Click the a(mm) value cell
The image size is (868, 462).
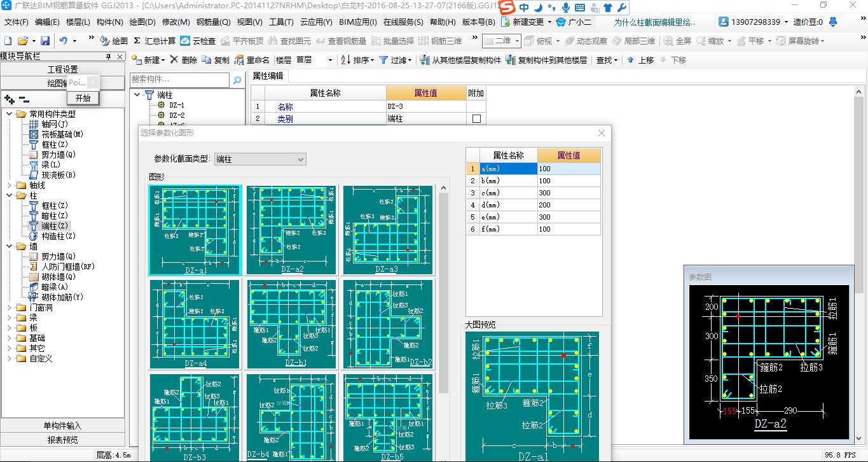(568, 169)
